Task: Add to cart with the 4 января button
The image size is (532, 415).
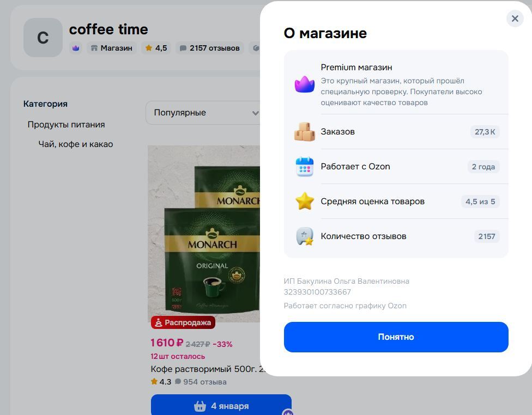Action: tap(221, 406)
